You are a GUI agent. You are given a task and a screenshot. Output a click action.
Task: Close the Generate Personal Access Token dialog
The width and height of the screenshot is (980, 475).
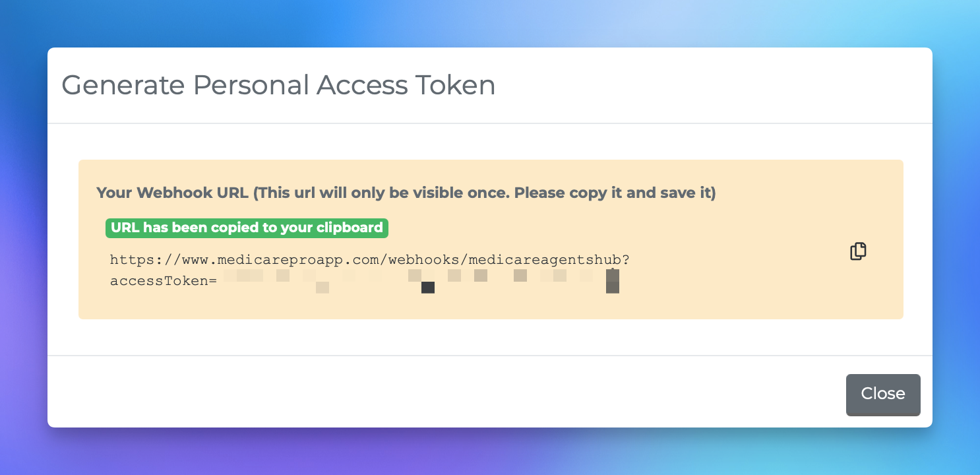(883, 395)
